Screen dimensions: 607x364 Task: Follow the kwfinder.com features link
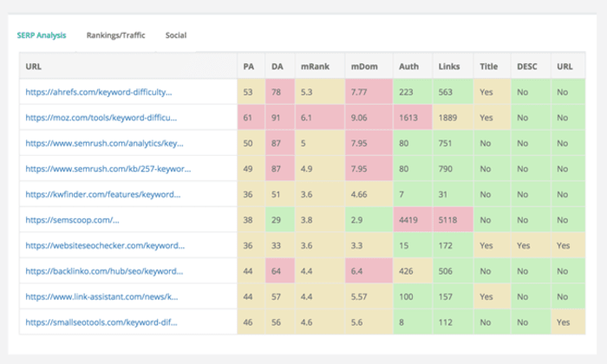pos(103,194)
